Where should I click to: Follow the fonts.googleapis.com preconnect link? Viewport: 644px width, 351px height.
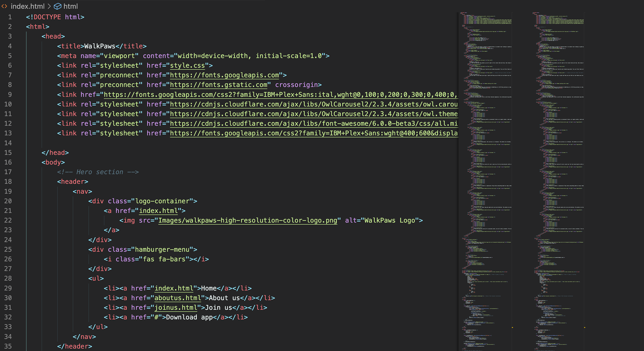tap(224, 75)
